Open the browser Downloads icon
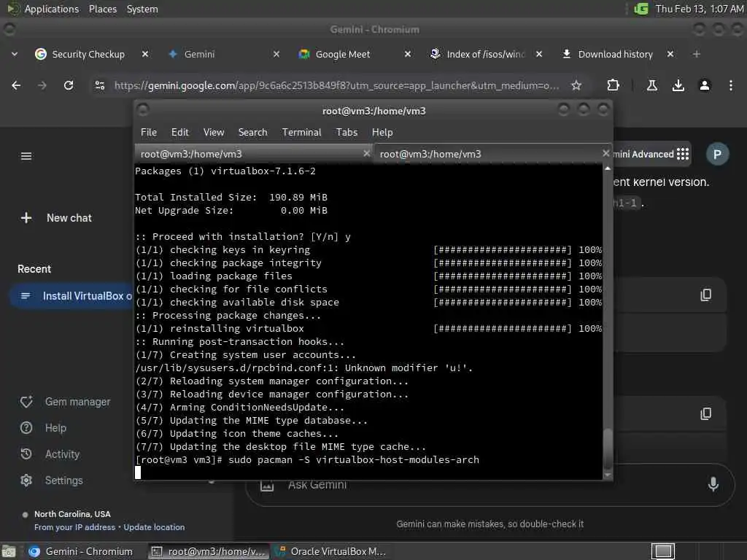This screenshot has height=560, width=747. tap(678, 85)
